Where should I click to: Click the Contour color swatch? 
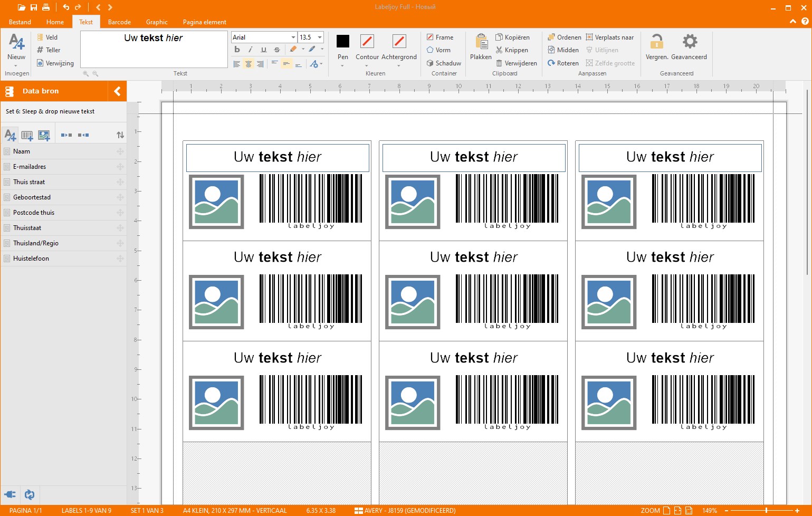click(x=367, y=41)
